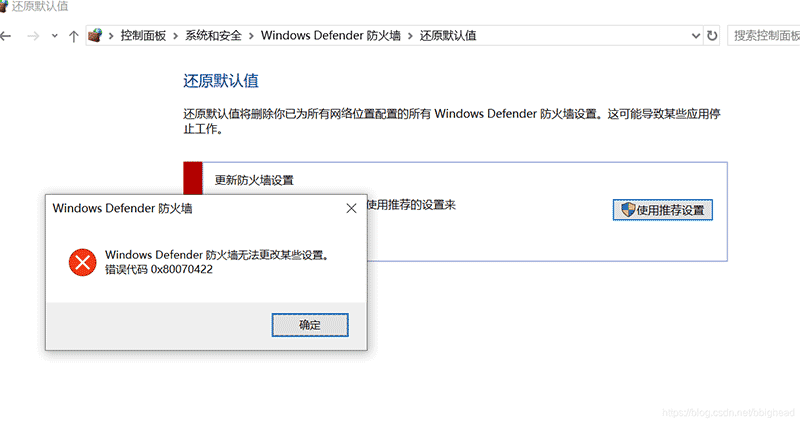Refresh the address bar location
This screenshot has width=800, height=424.
point(712,36)
